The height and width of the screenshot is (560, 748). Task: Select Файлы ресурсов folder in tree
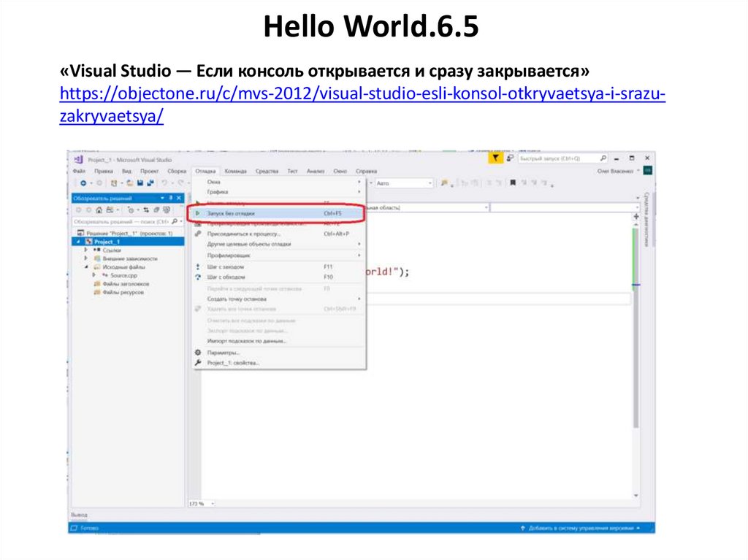click(123, 292)
